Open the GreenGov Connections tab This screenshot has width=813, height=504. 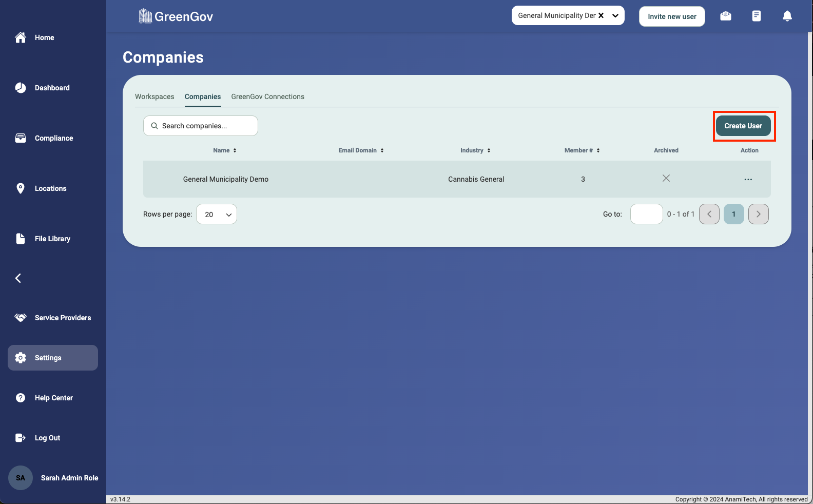click(268, 96)
